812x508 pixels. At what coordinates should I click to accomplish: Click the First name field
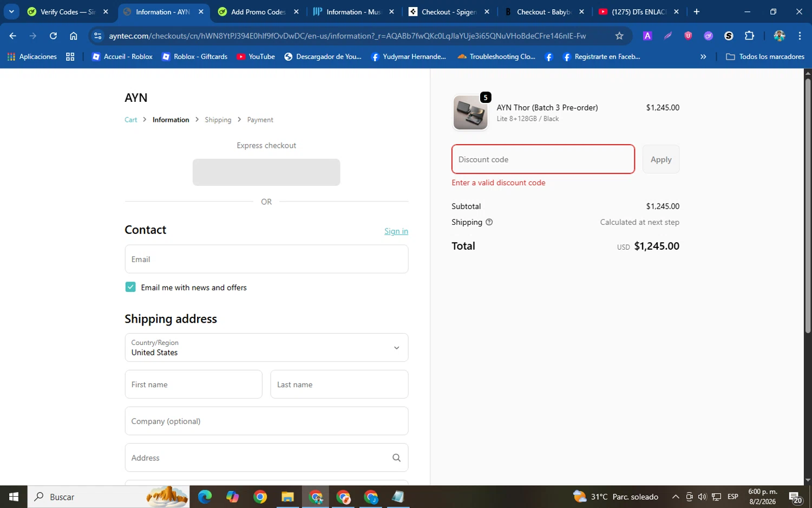pyautogui.click(x=193, y=384)
